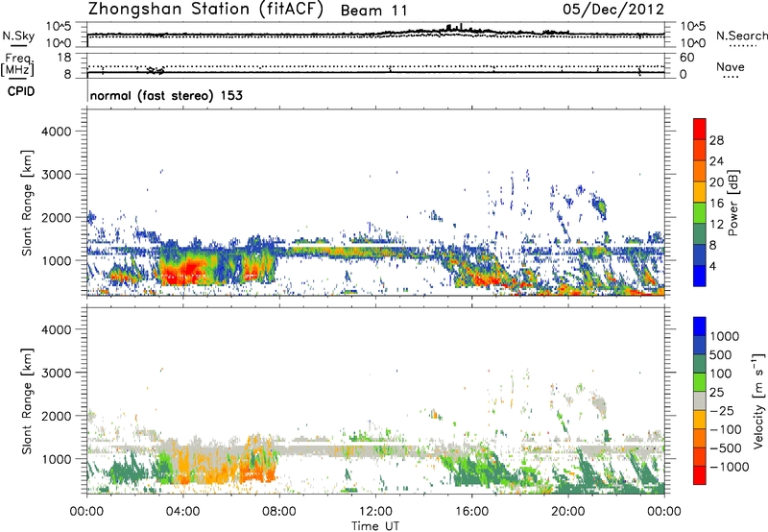Image resolution: width=768 pixels, height=532 pixels.
Task: Click the bright blue bottom segment of Power colorbar
Action: click(x=700, y=276)
